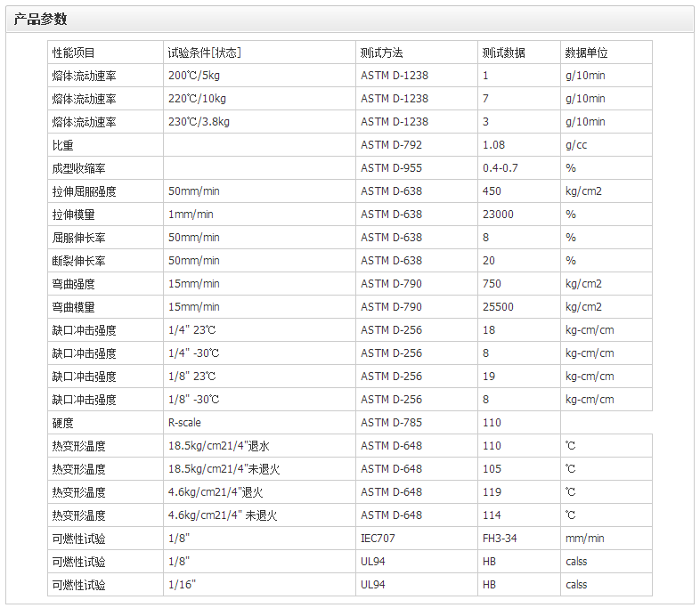
Task: Select the 数据单位 column header
Action: (606, 53)
